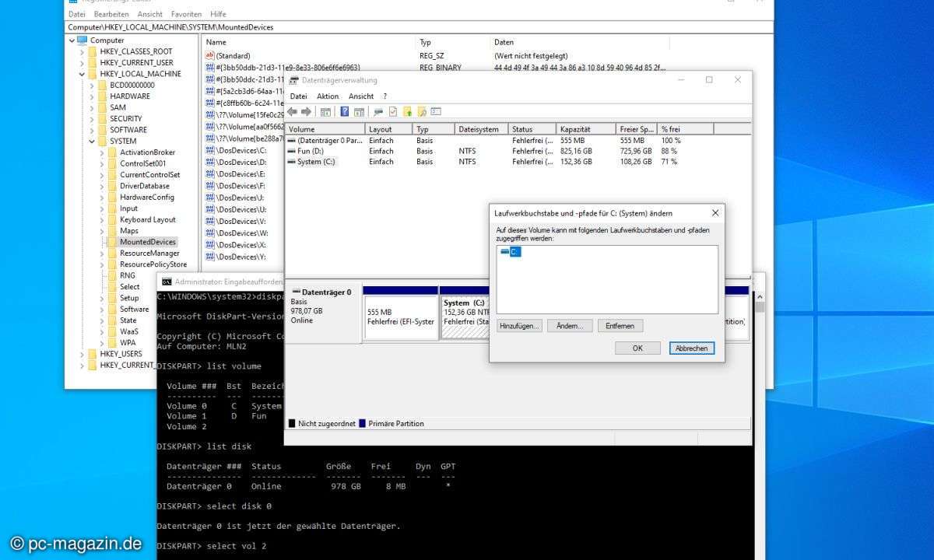
Task: Click the last list-view toolbar icon in Datenträgerverwaltung
Action: point(436,112)
